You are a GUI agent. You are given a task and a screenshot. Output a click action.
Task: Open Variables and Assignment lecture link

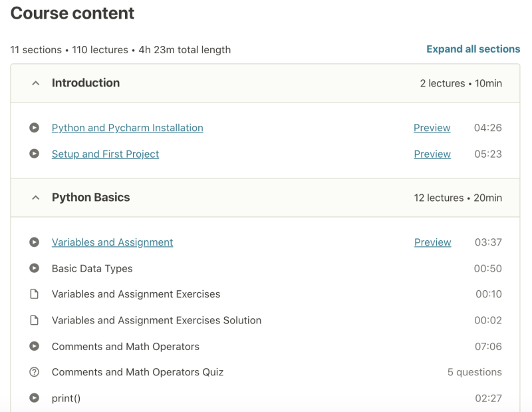click(x=112, y=242)
